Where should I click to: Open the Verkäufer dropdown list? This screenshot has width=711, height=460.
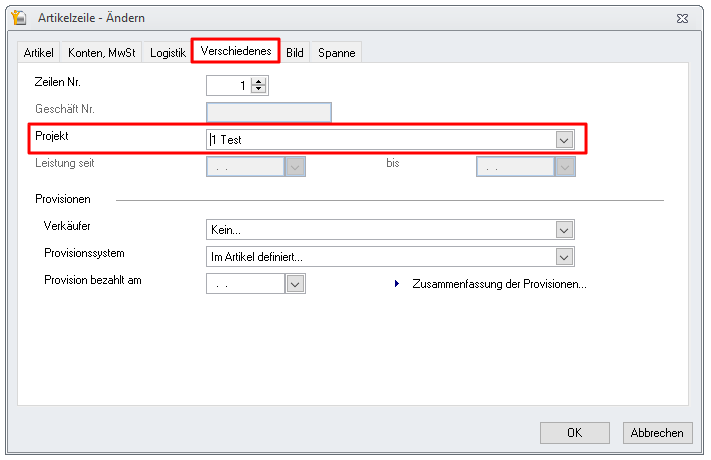click(565, 230)
